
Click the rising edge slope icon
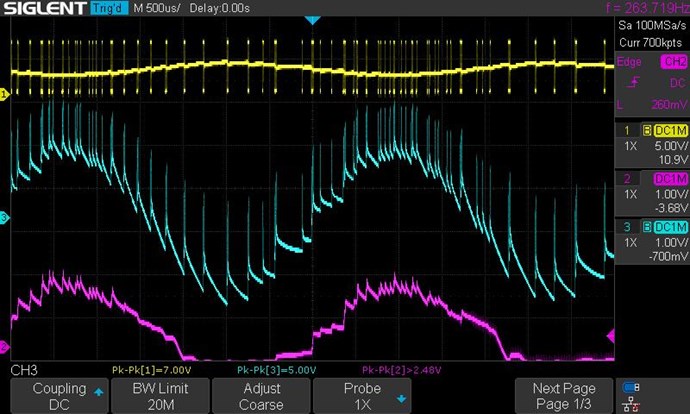tap(634, 82)
